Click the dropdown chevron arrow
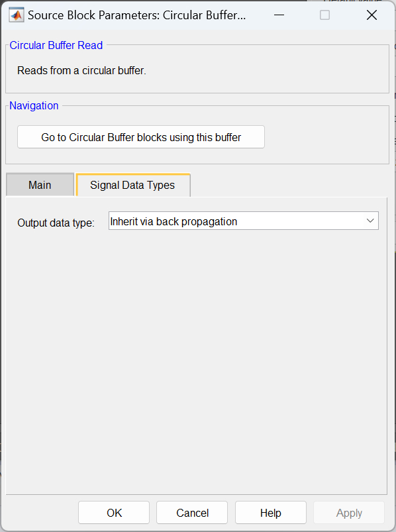Screen dimensions: 396x532 click(x=370, y=220)
